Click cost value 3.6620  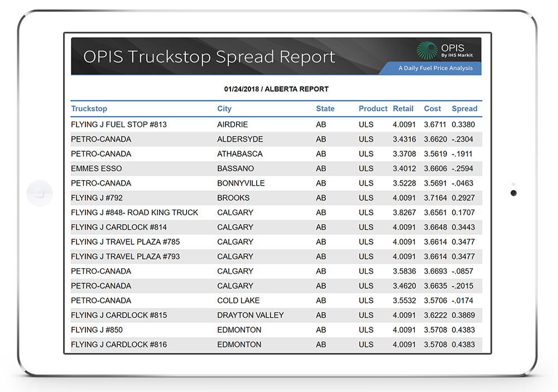tap(435, 139)
